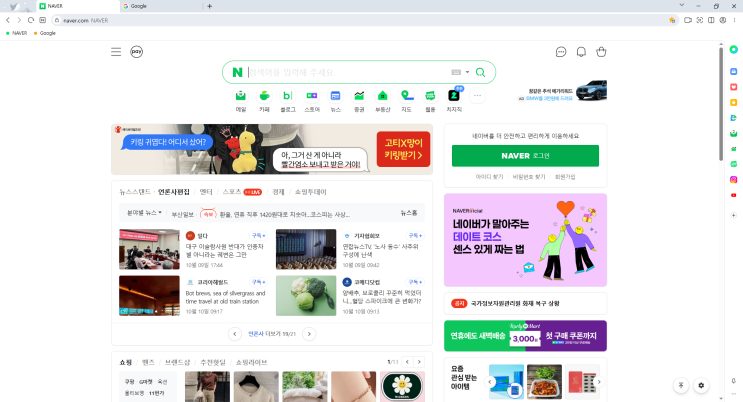Click the scroll-to-top arrow button

(x=681, y=385)
